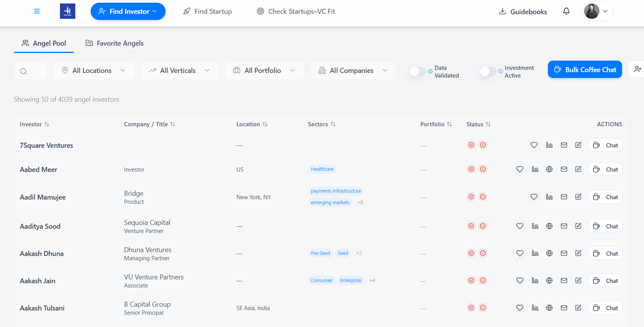The width and height of the screenshot is (644, 327).
Task: Expand the All Companies filter
Action: (x=353, y=70)
